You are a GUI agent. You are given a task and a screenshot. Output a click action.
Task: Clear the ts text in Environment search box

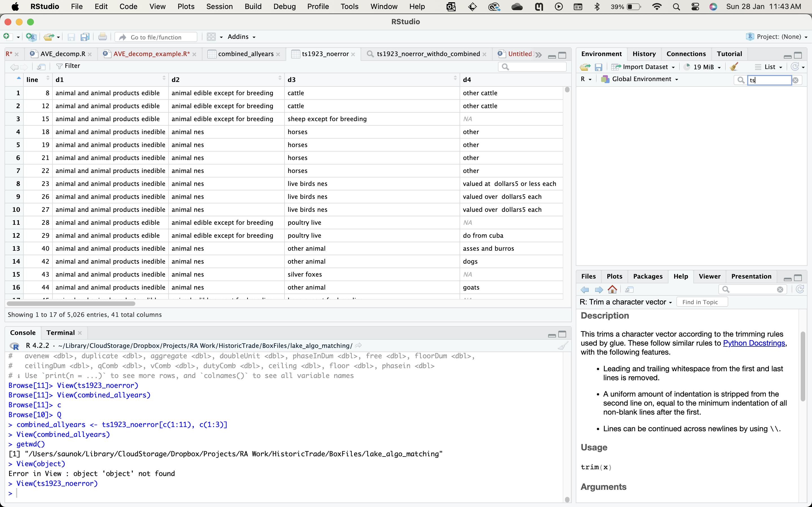pyautogui.click(x=796, y=80)
